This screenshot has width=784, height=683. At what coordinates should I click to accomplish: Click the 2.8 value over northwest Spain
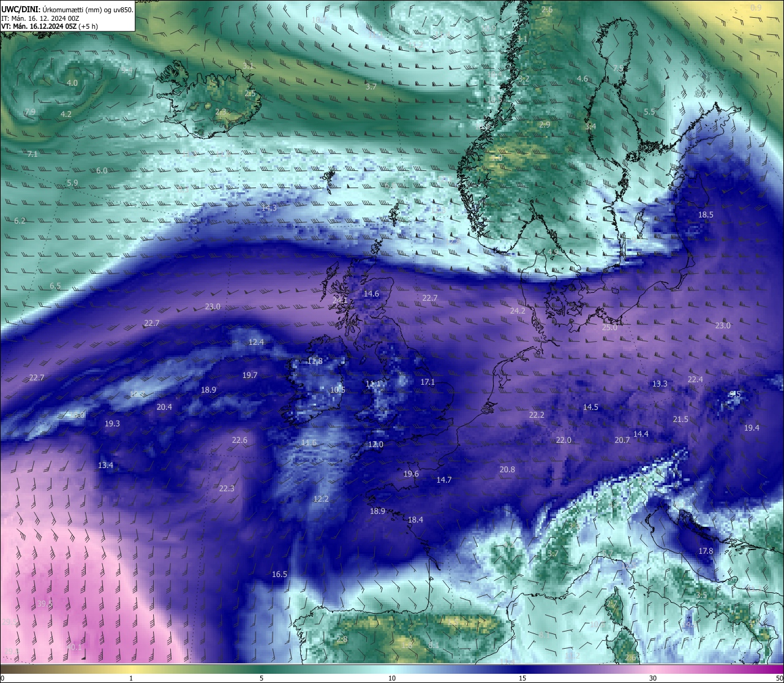[x=342, y=640]
